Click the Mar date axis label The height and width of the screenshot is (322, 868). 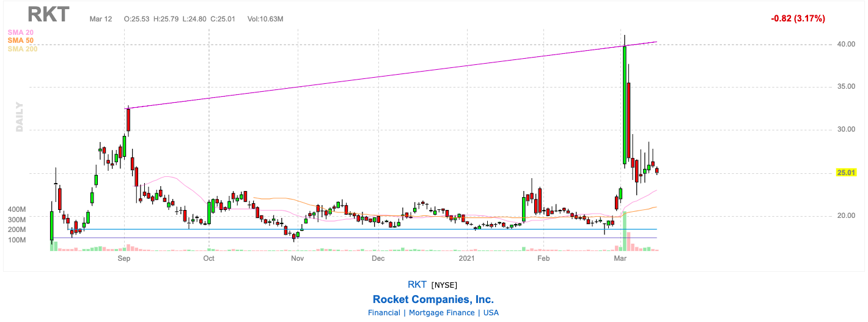[x=620, y=259]
